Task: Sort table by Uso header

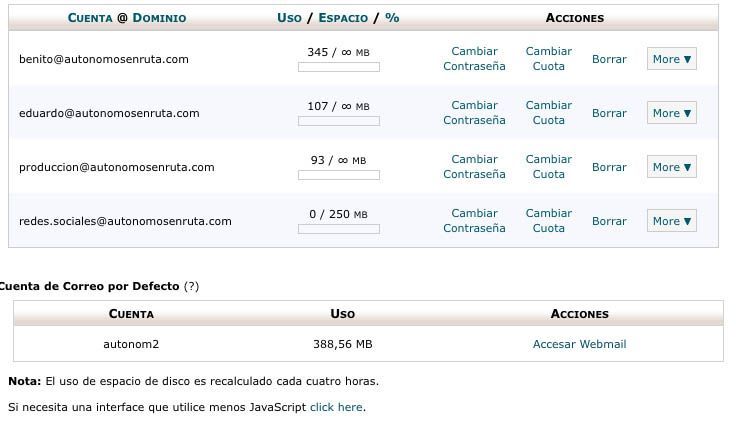Action: (289, 18)
